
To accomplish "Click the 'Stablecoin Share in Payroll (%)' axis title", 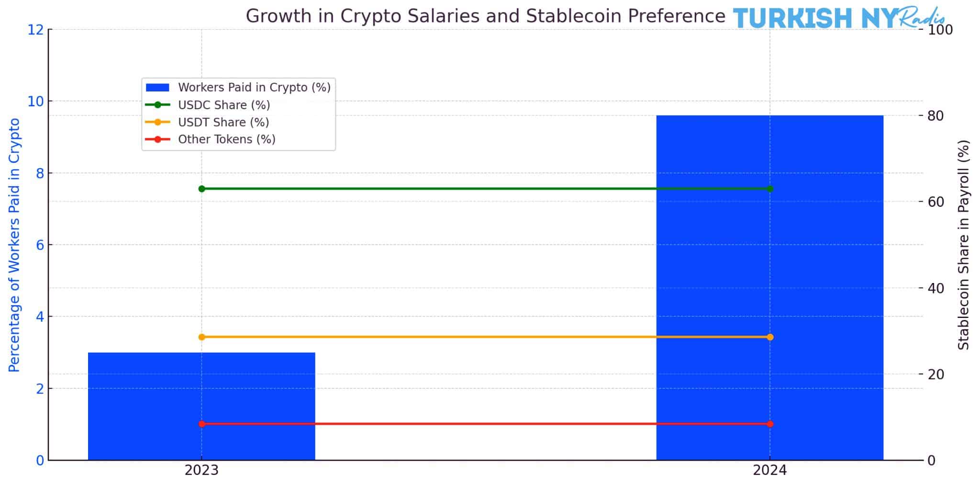I will [963, 245].
